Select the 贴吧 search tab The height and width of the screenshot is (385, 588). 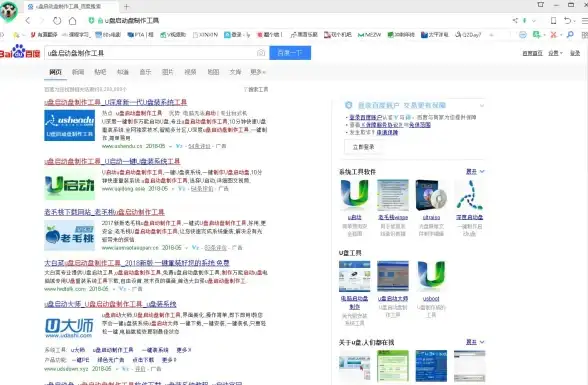pos(100,72)
